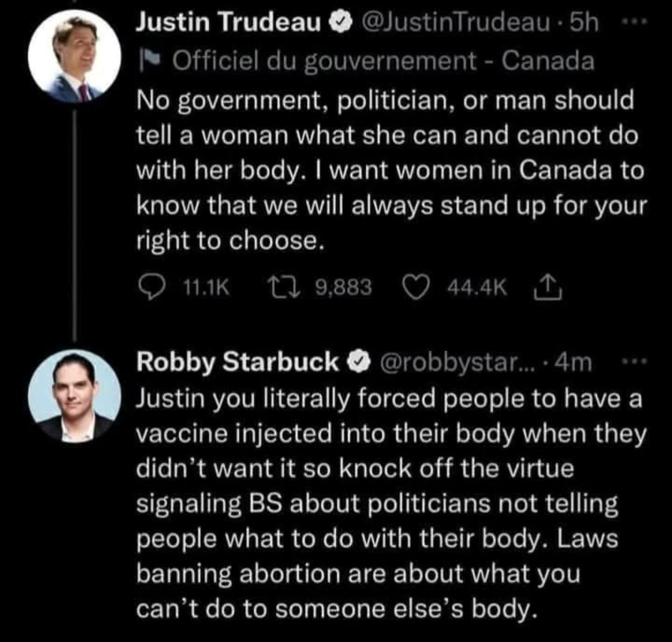Click the Robby Starbuck display name
The width and height of the screenshot is (672, 642).
coord(237,363)
